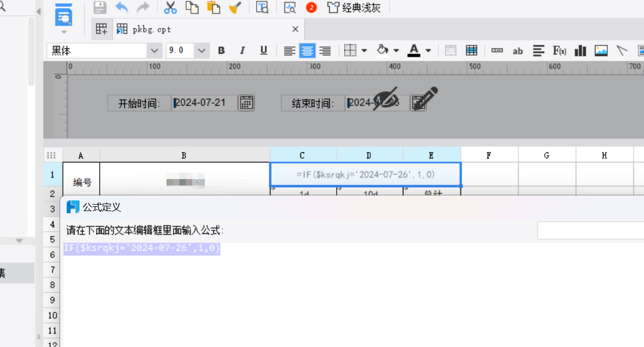The height and width of the screenshot is (347, 644).
Task: Click the merge cells icon
Action: (451, 51)
